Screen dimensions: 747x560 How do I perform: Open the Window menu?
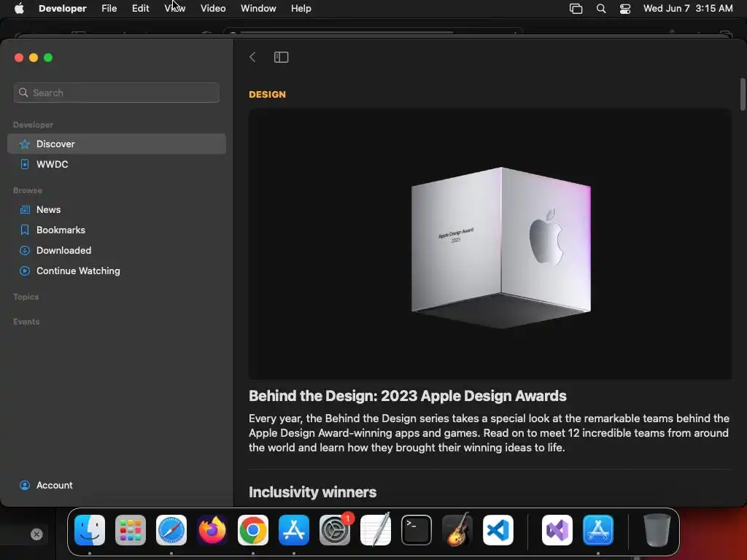point(258,9)
